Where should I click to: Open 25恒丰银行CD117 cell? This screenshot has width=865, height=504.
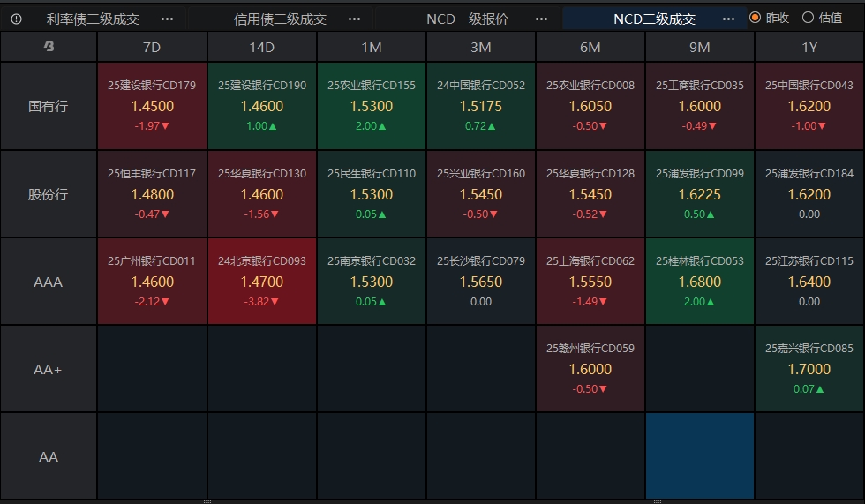click(x=152, y=194)
